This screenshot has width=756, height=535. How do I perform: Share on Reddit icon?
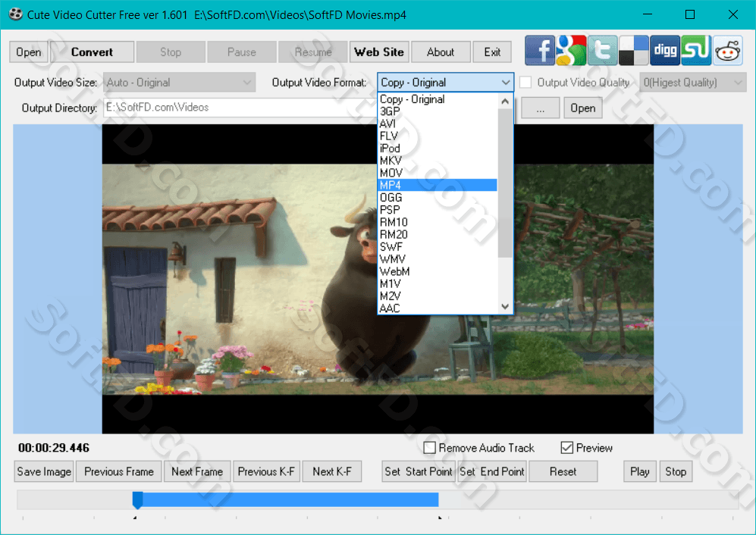click(727, 50)
